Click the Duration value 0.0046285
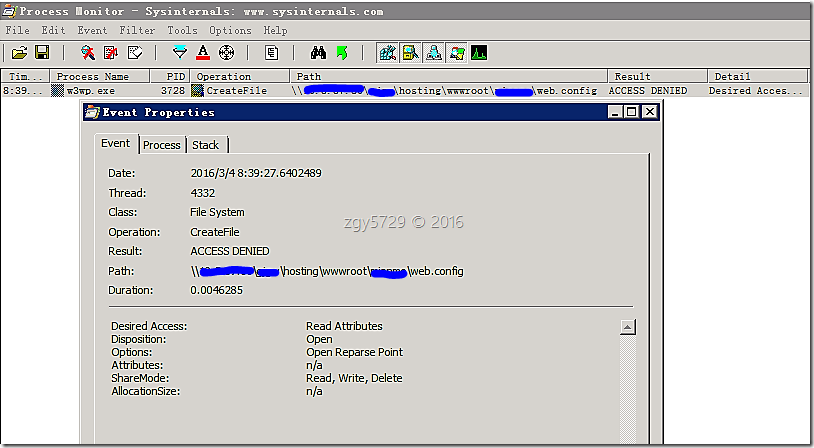 [216, 290]
